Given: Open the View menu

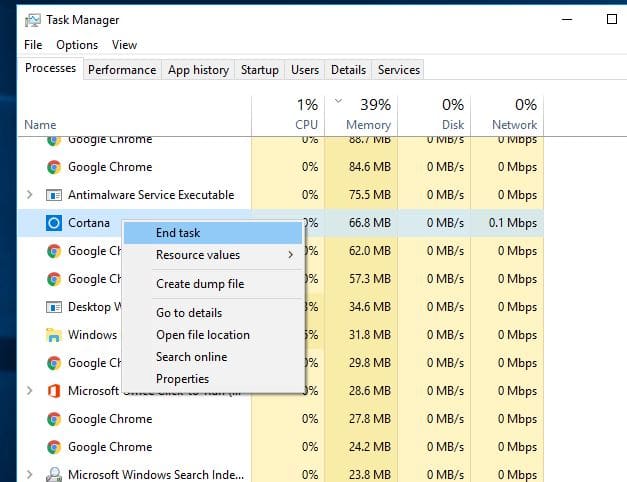Looking at the screenshot, I should pyautogui.click(x=124, y=45).
